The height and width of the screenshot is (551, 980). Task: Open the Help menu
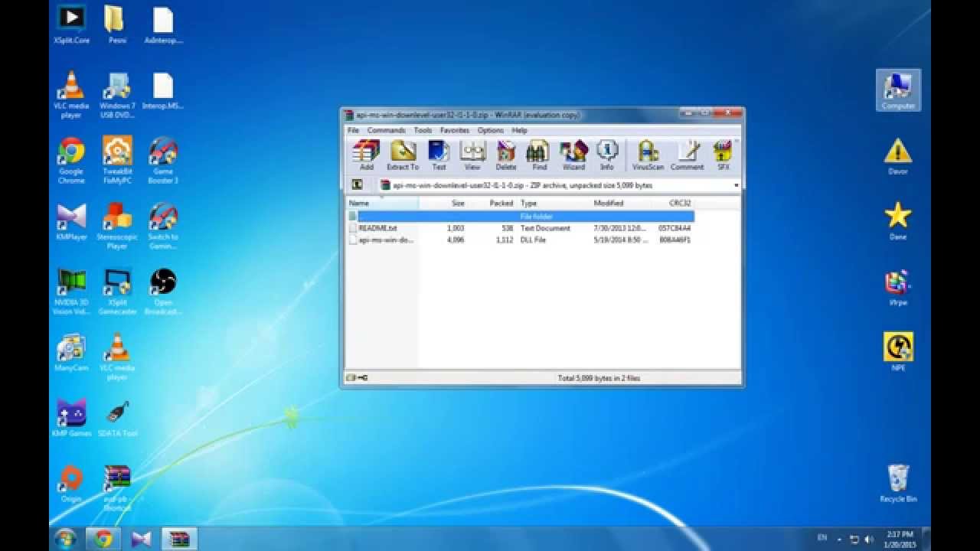[x=519, y=130]
